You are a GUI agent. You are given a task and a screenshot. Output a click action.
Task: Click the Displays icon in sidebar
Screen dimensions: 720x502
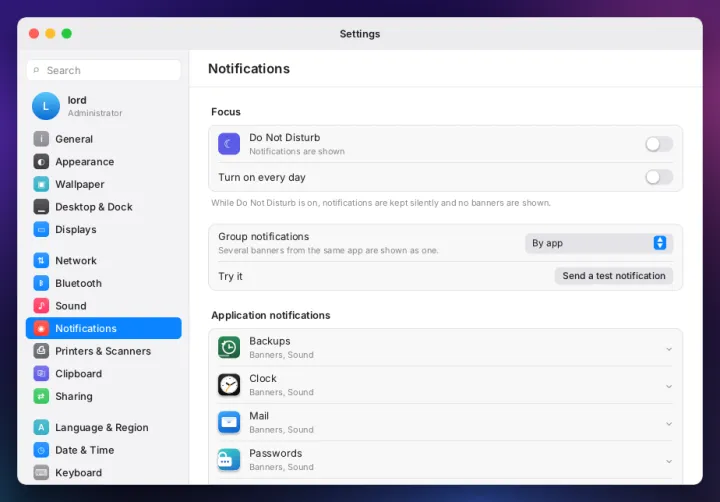(41, 229)
